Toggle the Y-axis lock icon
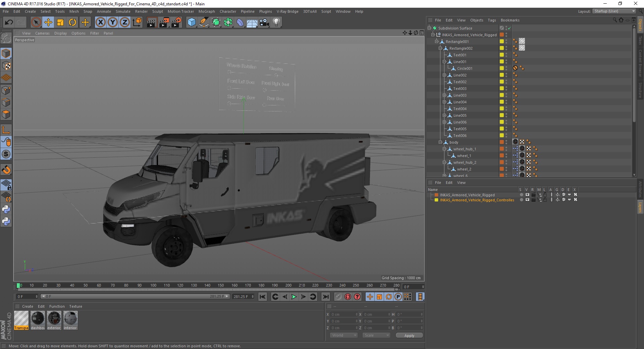 point(113,22)
